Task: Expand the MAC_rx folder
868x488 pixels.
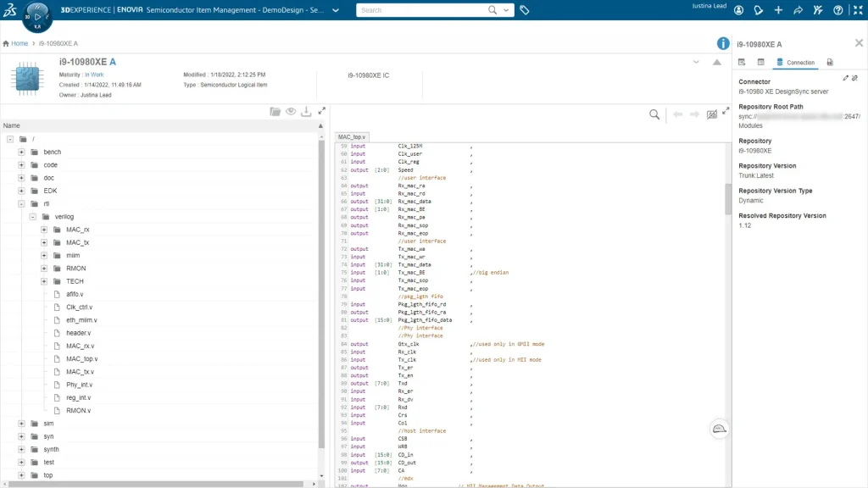Action: tap(44, 230)
